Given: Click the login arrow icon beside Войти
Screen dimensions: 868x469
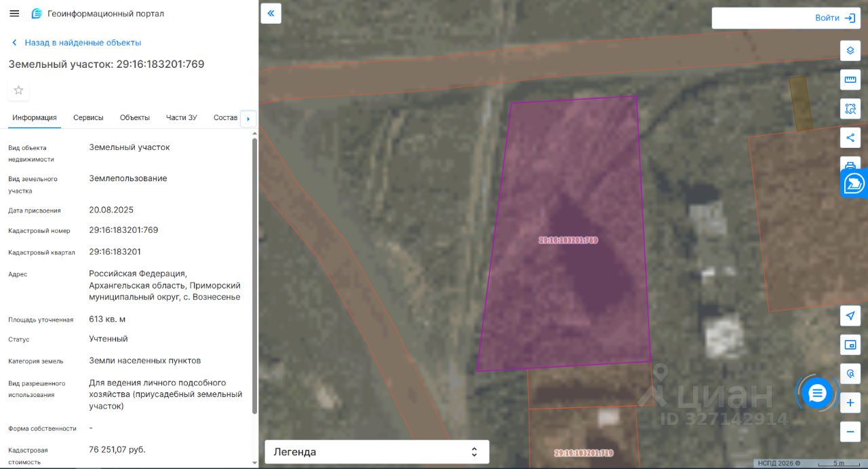Looking at the screenshot, I should click(x=850, y=18).
